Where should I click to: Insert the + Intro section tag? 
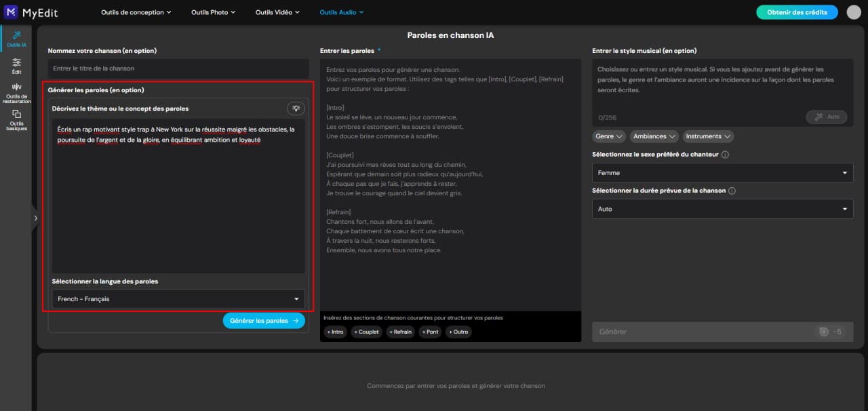click(x=335, y=332)
